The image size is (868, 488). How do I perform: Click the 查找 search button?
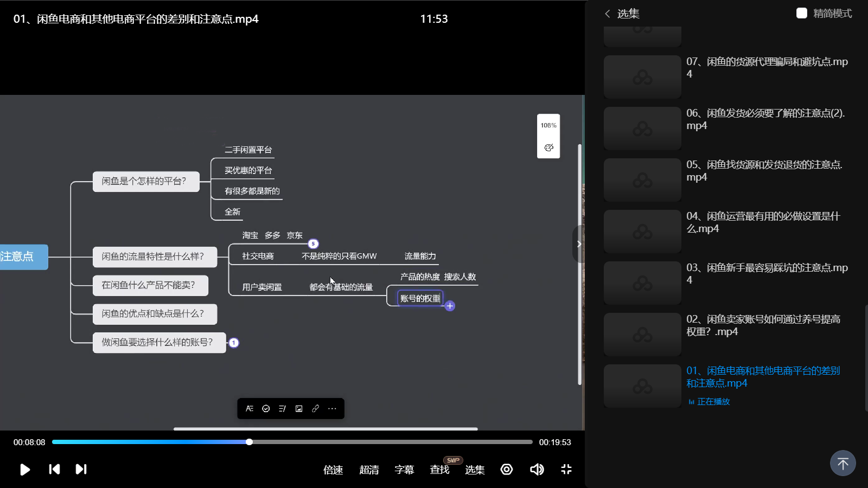point(439,470)
